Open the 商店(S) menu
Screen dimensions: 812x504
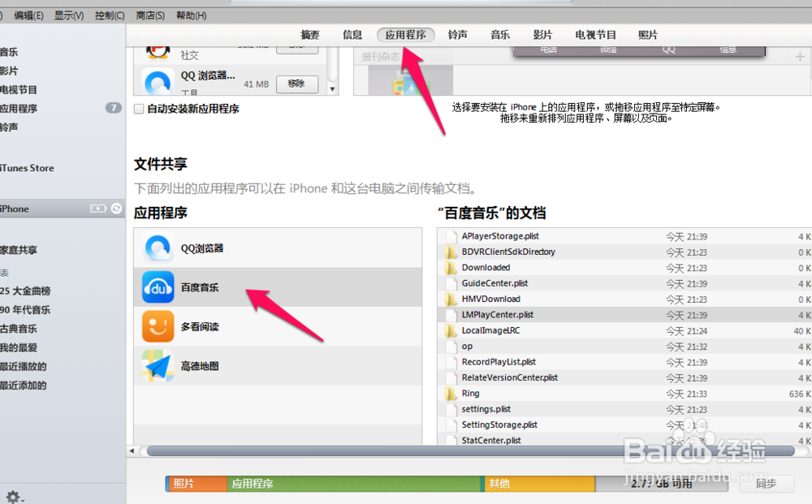(150, 15)
